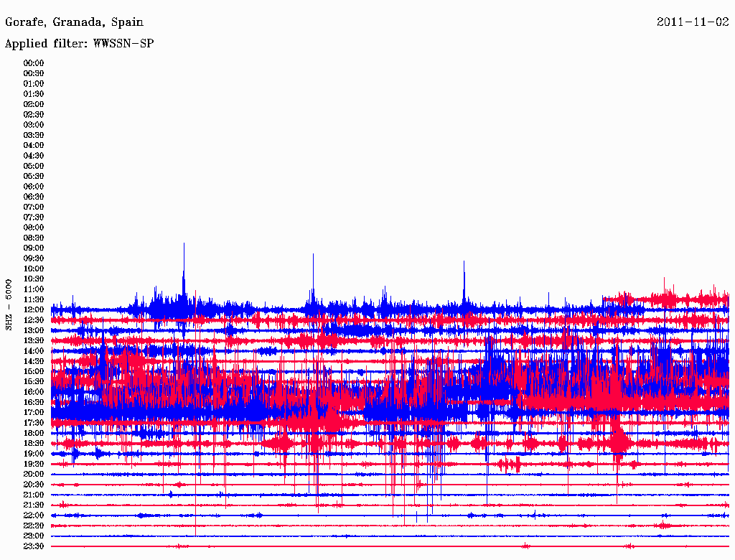Select the 01:30 time label
This screenshot has width=735, height=560.
[34, 94]
